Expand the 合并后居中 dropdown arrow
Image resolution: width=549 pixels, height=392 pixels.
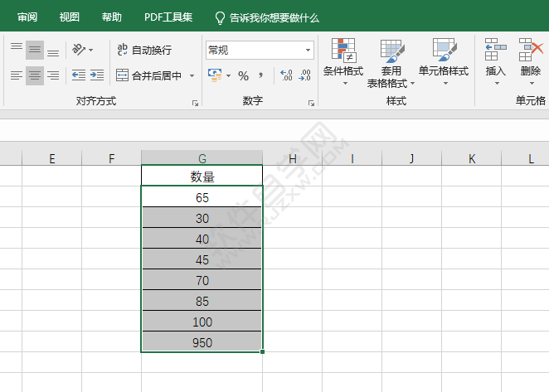coord(192,75)
